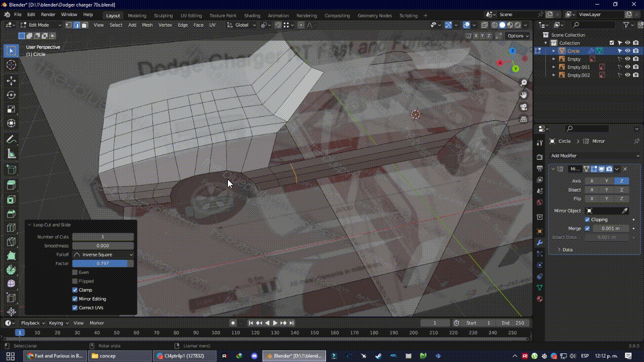The width and height of the screenshot is (644, 362).
Task: Select the Rotate tool
Action: click(11, 95)
